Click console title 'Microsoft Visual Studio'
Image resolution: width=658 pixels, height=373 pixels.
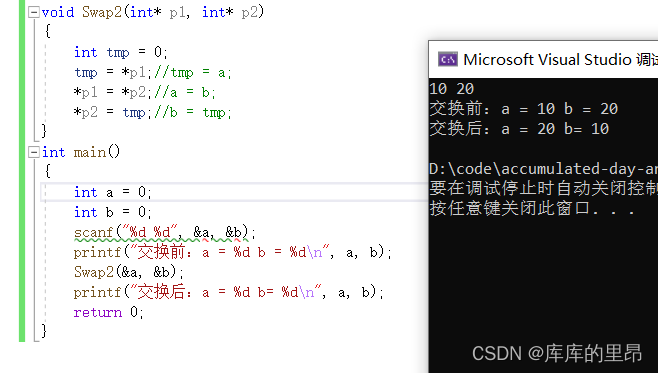[x=547, y=60]
